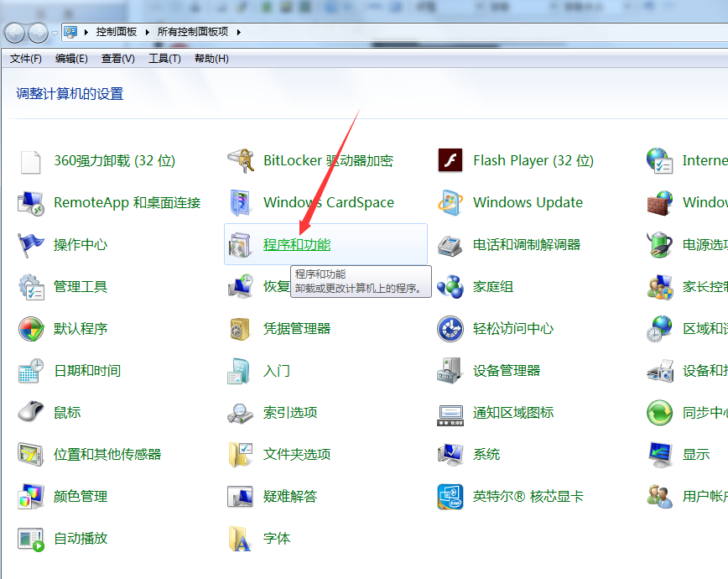Open the 编辑(E) menu
This screenshot has width=728, height=579.
click(x=71, y=59)
